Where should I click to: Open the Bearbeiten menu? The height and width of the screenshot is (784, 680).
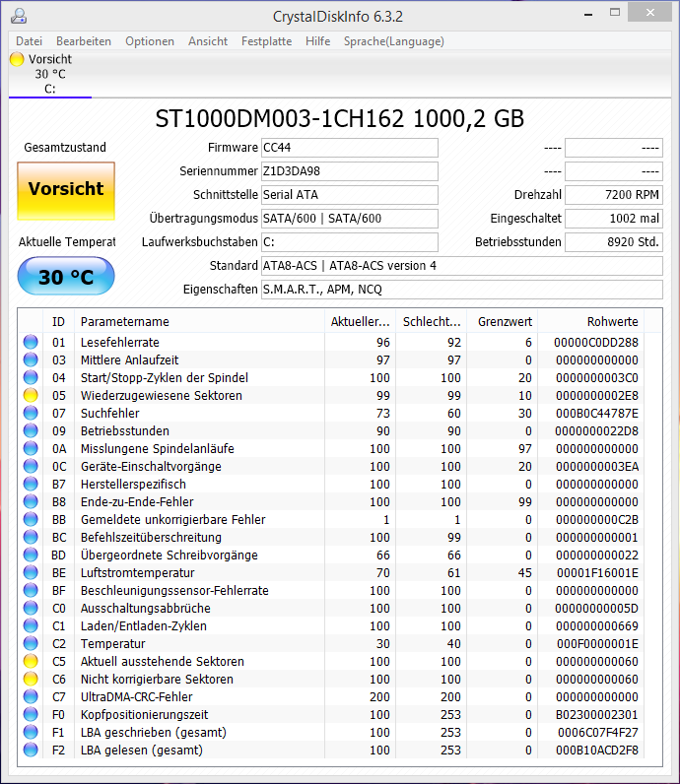pyautogui.click(x=84, y=41)
